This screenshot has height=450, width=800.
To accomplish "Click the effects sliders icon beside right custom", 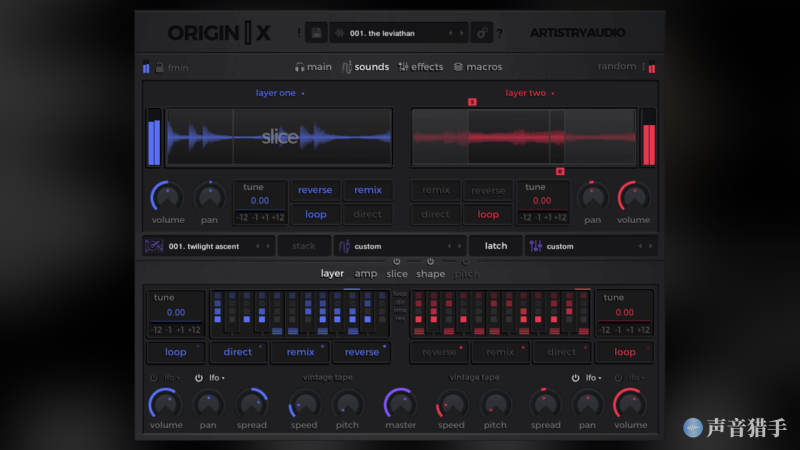I will 536,246.
